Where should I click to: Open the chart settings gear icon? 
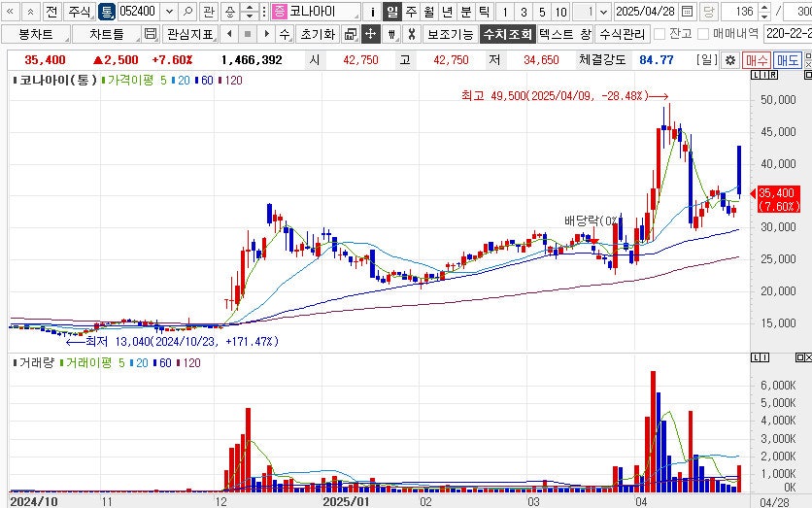click(729, 60)
